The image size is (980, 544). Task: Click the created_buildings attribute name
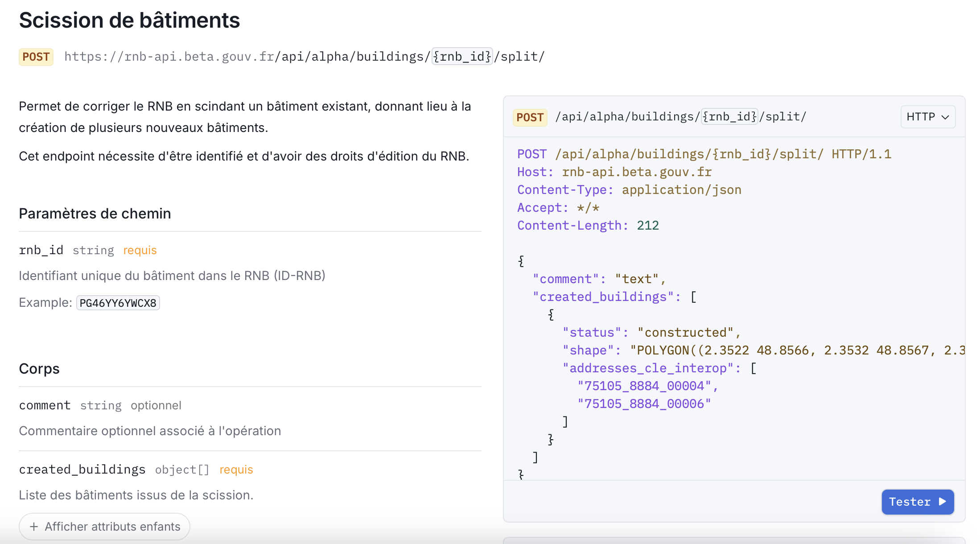click(82, 470)
